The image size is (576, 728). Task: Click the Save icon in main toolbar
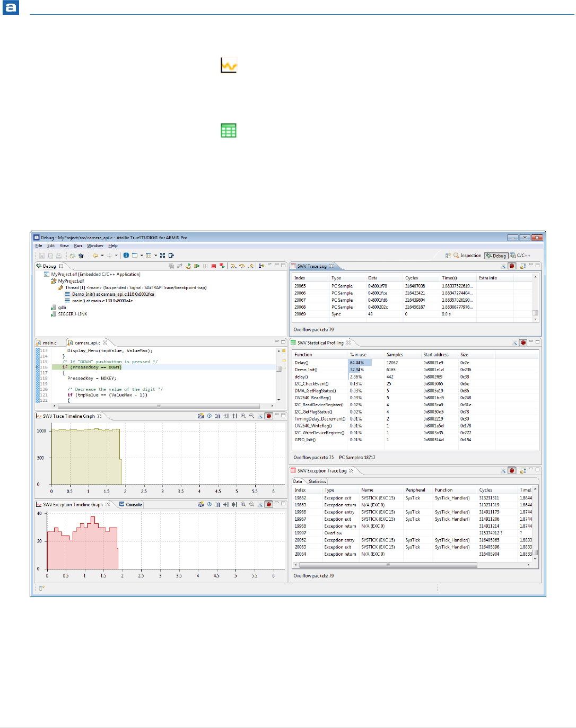tap(41, 256)
